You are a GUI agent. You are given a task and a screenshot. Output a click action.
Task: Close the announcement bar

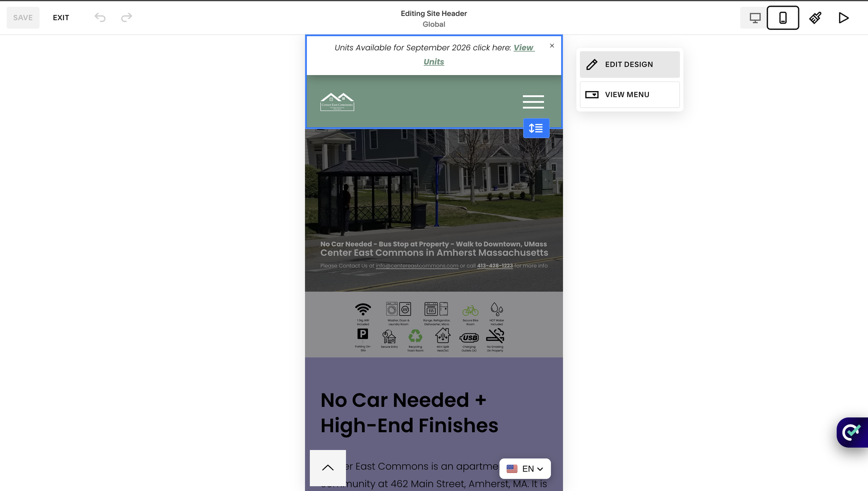(552, 46)
